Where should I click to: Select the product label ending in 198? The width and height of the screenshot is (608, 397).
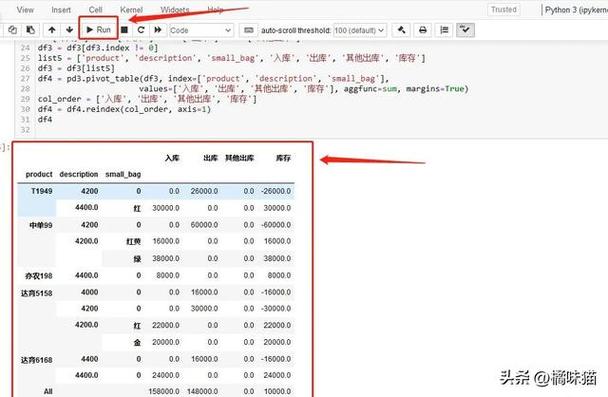[x=39, y=276]
